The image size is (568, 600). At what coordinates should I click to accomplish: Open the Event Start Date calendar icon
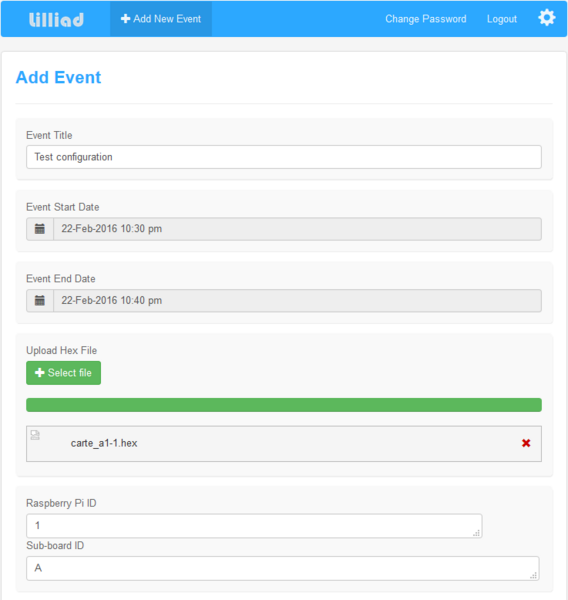click(40, 229)
